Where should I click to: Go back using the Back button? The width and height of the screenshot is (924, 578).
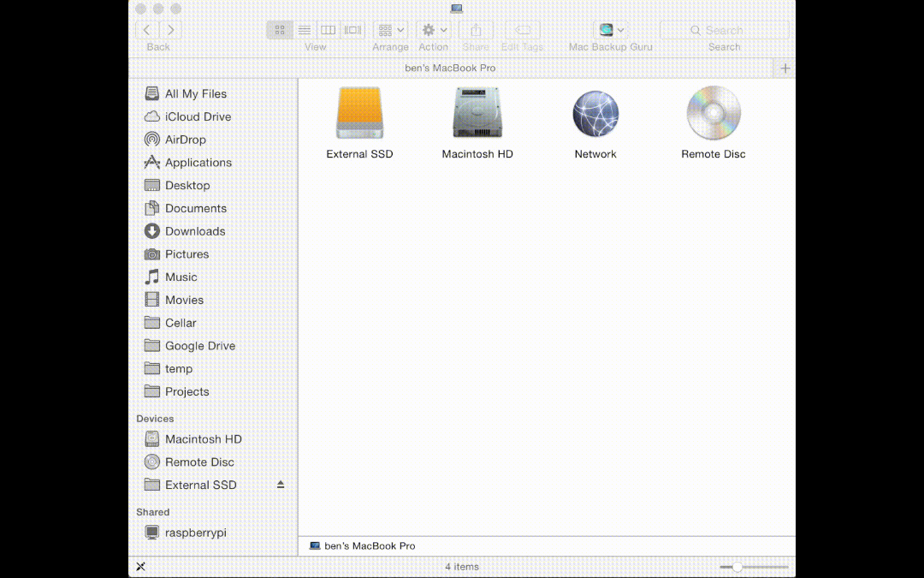(x=145, y=29)
